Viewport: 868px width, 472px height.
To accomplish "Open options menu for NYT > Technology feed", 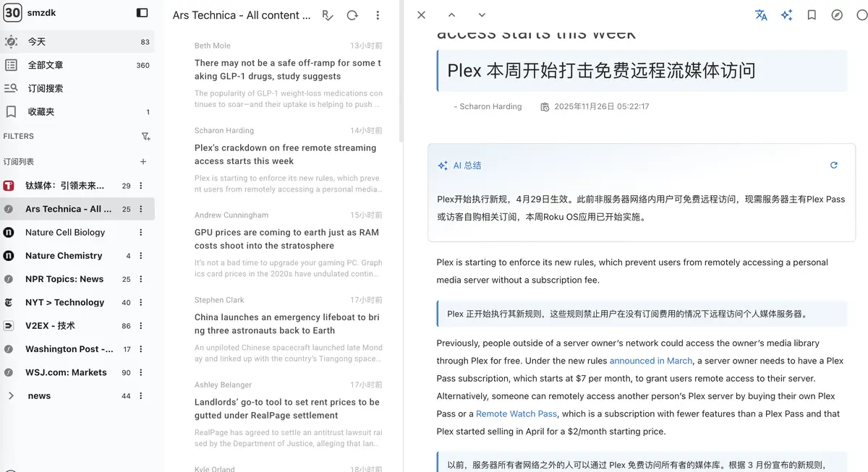I will (141, 303).
